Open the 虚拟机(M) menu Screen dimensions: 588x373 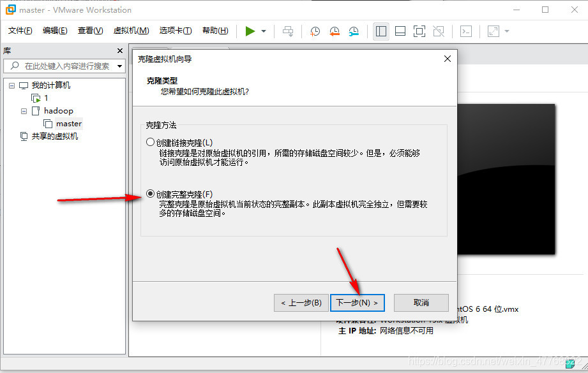(131, 31)
